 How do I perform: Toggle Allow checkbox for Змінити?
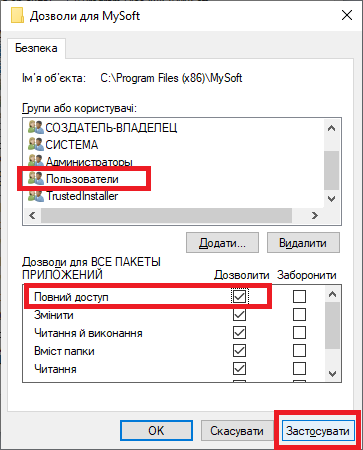click(x=239, y=315)
